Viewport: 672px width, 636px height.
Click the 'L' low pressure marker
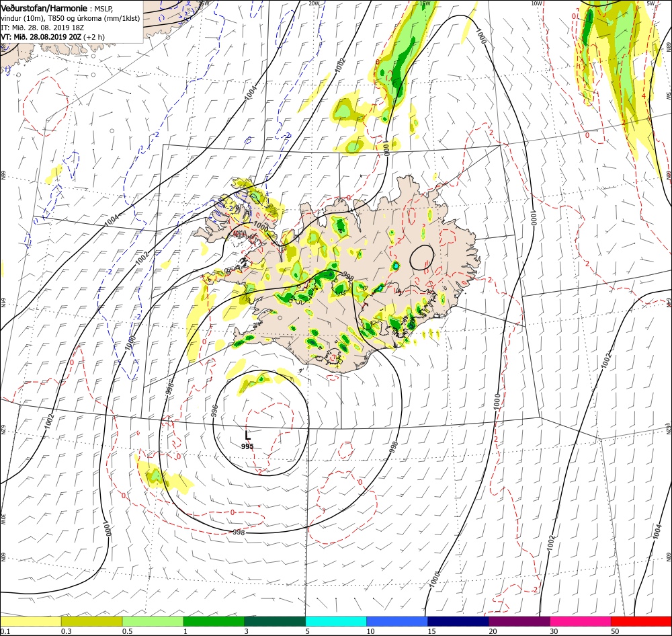coord(248,436)
